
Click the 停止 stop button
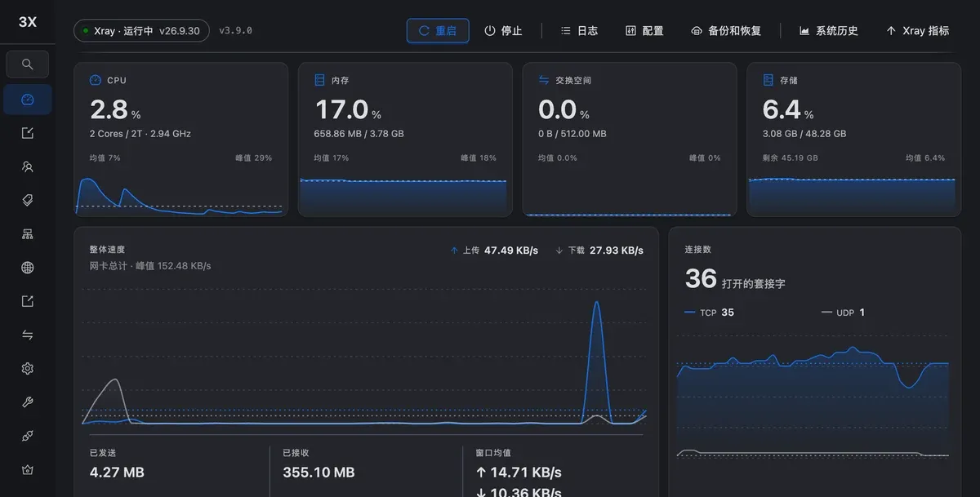pos(503,31)
